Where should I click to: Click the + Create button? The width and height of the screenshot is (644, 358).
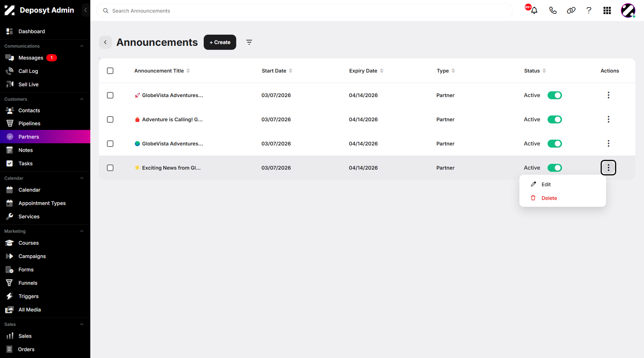[220, 42]
